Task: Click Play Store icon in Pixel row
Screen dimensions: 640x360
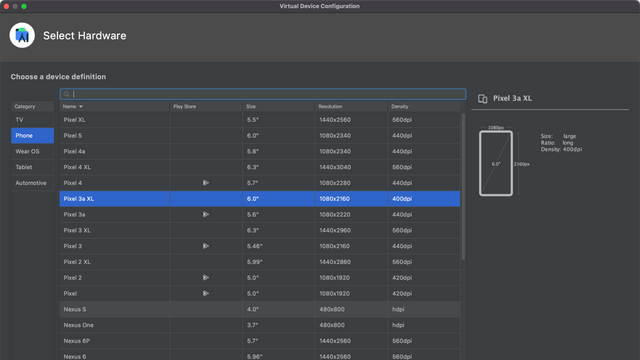Action: (206, 293)
